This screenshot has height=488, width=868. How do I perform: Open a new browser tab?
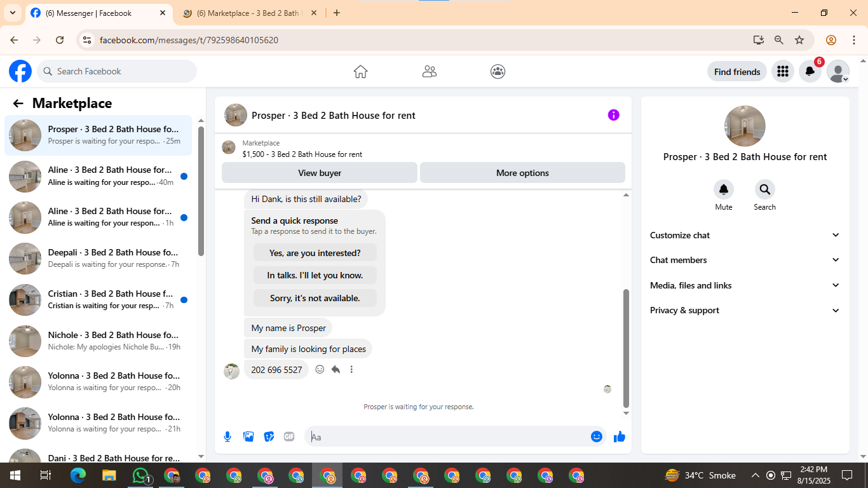point(337,13)
